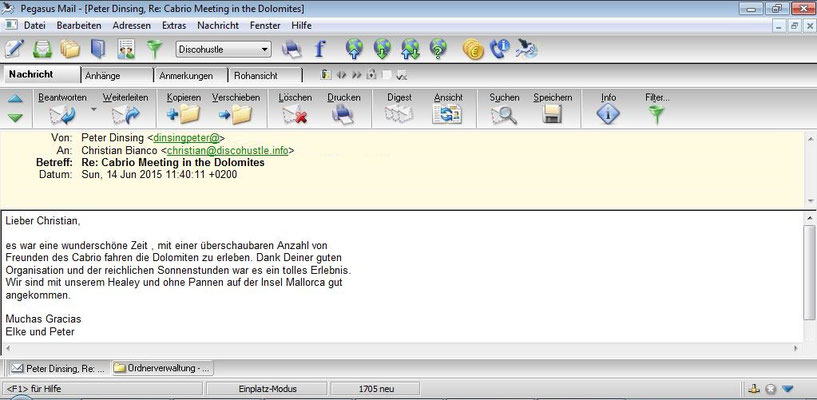Click the Pegasus horse tools icon
Viewport: 817px width, 400px height.
pyautogui.click(x=527, y=49)
